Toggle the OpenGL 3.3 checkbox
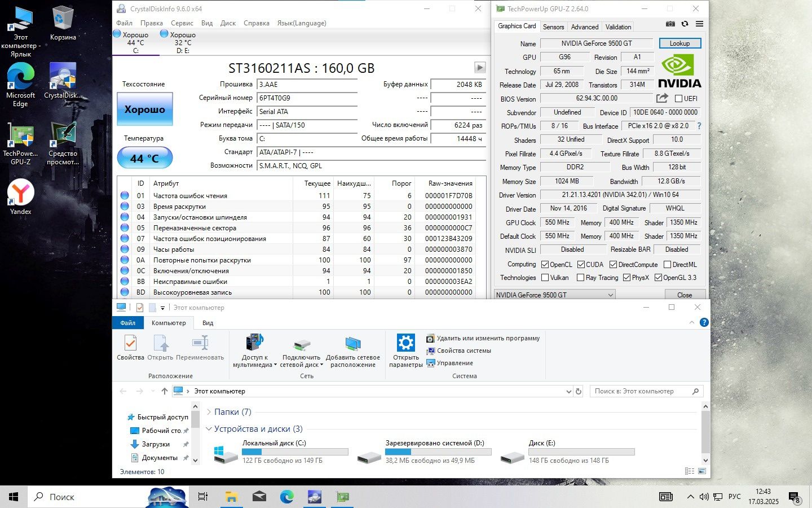The image size is (812, 508). (x=658, y=277)
